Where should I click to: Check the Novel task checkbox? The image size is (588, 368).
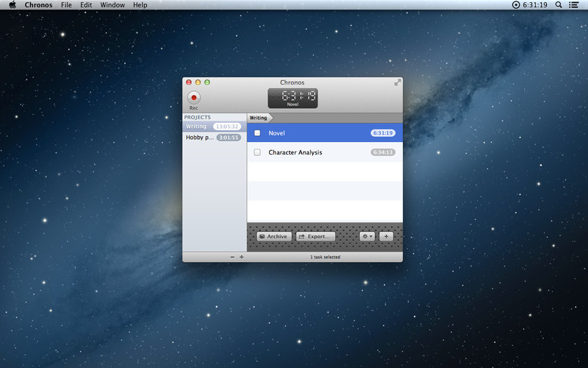257,133
